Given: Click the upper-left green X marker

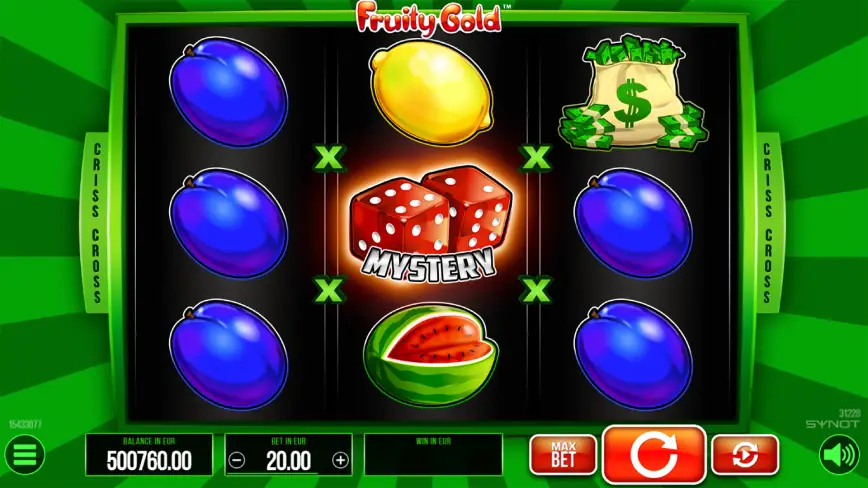Looking at the screenshot, I should (329, 158).
